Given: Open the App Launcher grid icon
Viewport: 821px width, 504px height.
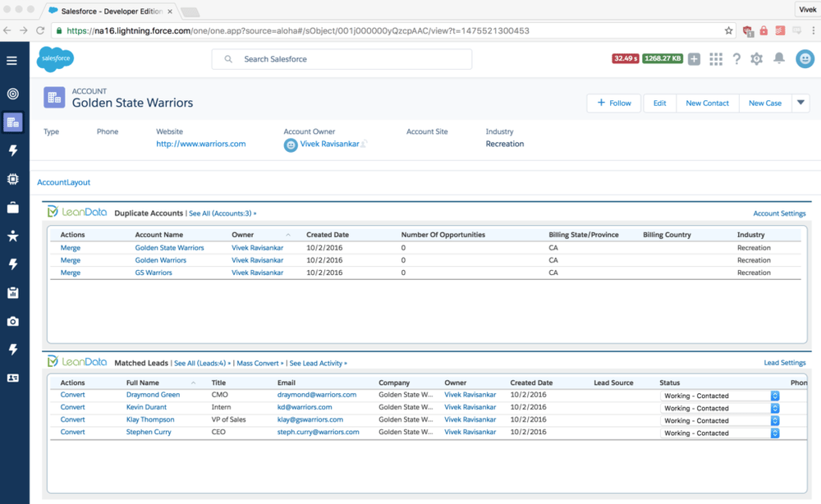Looking at the screenshot, I should [716, 59].
